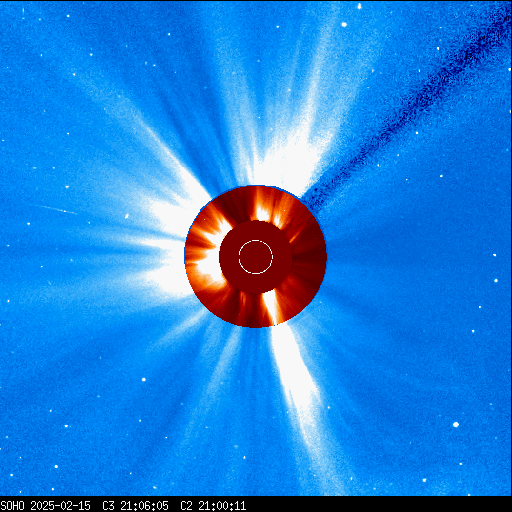Click the SOHO label in footer
512x512 pixels.
12,506
